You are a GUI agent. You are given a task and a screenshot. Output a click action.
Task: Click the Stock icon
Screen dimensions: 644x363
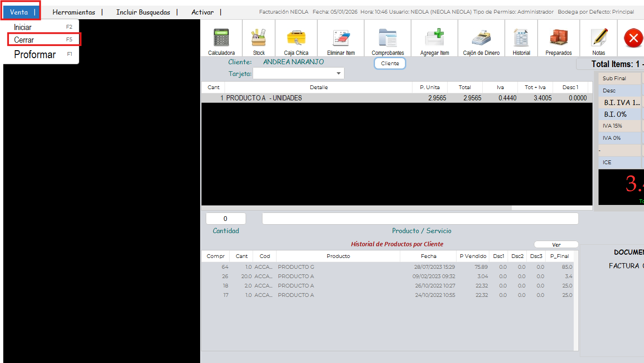(259, 38)
